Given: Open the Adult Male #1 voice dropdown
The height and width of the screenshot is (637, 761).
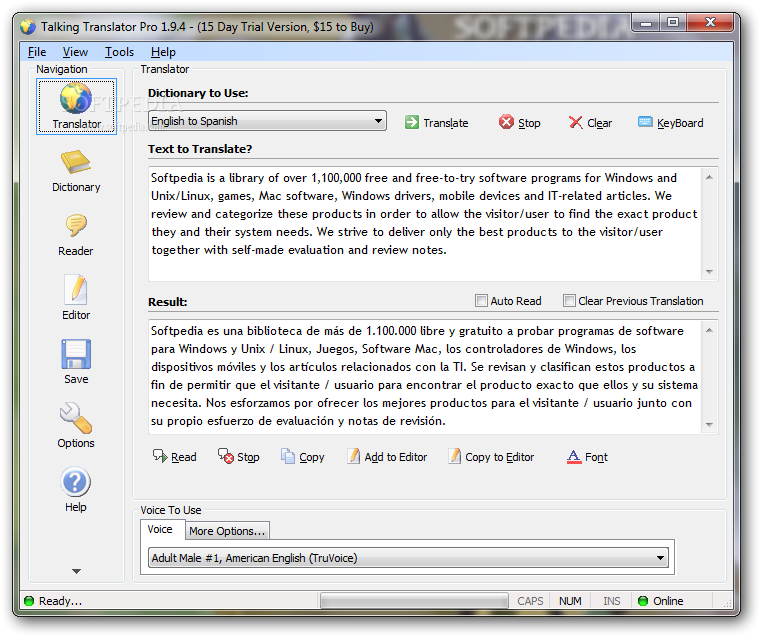Looking at the screenshot, I should click(408, 557).
